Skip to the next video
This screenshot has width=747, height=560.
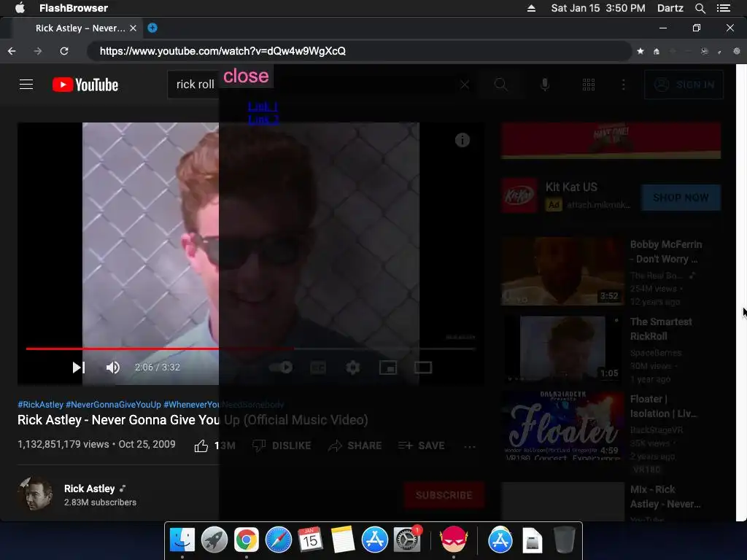pos(78,367)
